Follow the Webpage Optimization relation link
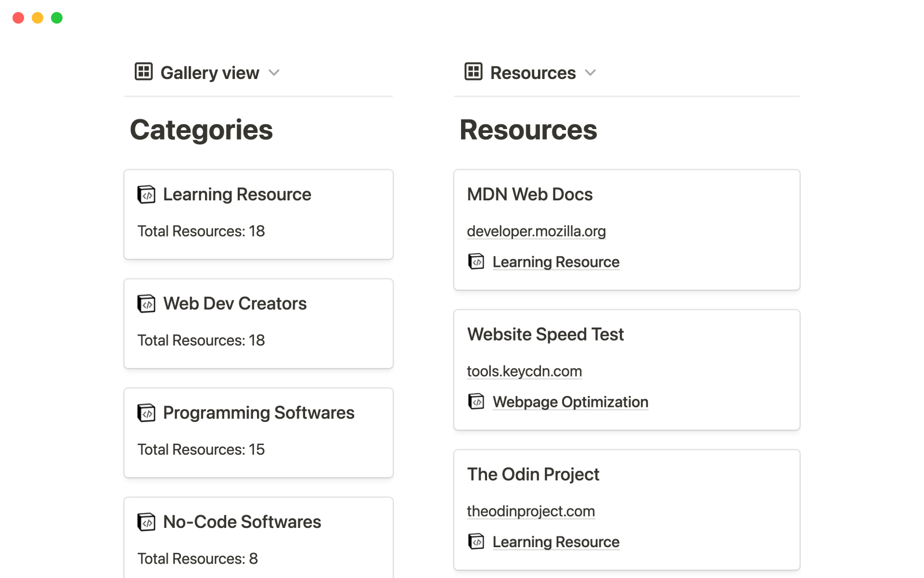Image resolution: width=924 pixels, height=578 pixels. pos(570,402)
